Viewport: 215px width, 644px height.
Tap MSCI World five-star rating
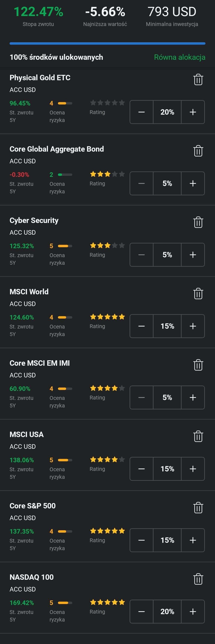click(x=107, y=317)
